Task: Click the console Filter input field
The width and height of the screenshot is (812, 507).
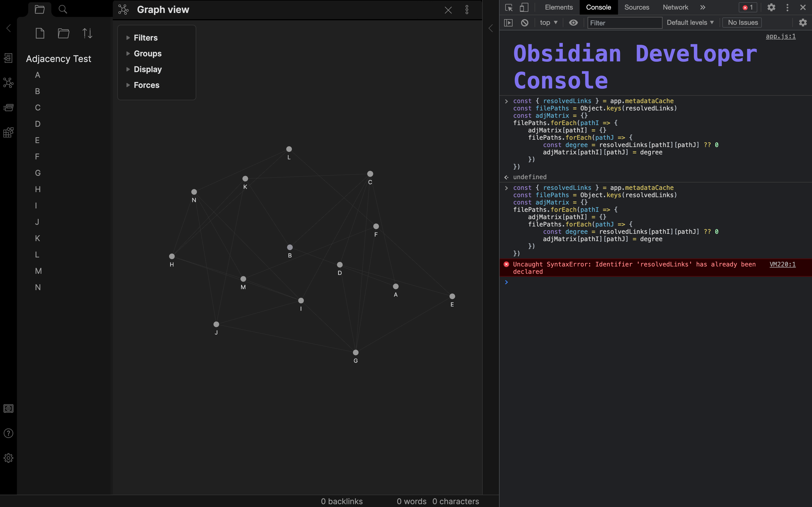Action: pyautogui.click(x=624, y=23)
